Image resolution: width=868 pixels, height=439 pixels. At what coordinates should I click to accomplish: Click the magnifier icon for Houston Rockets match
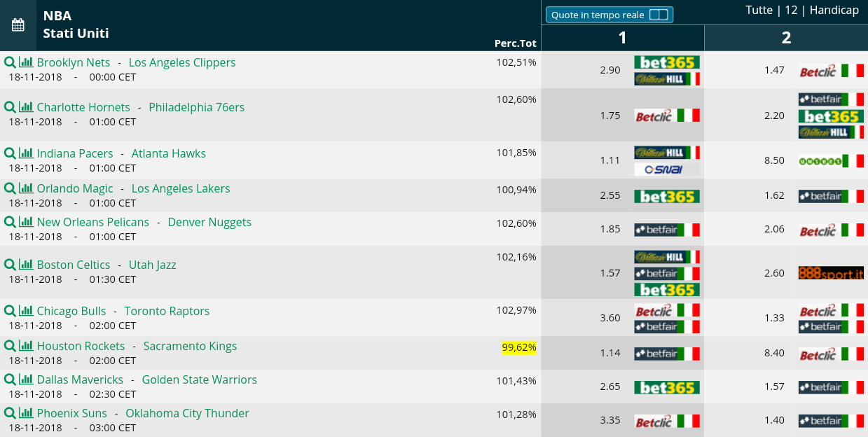[x=10, y=346]
